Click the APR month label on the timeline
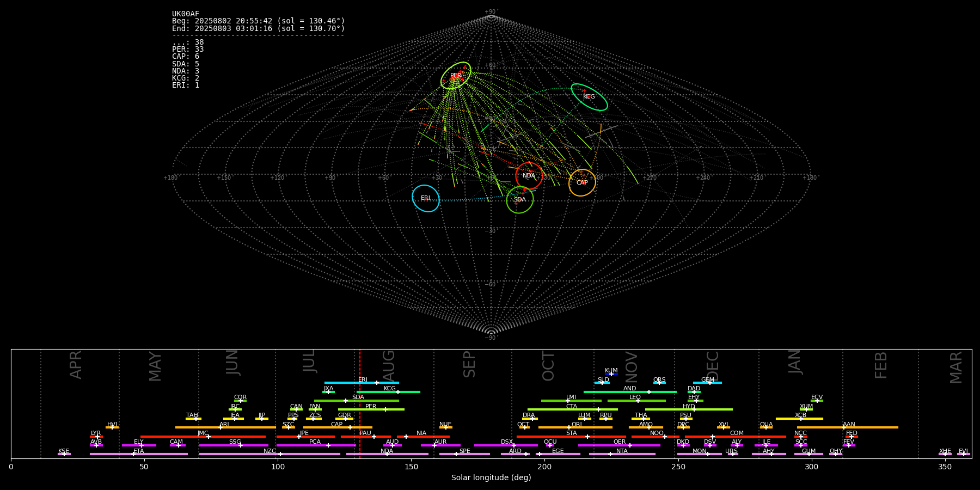Screen dimensions: 980x490 pos(76,365)
